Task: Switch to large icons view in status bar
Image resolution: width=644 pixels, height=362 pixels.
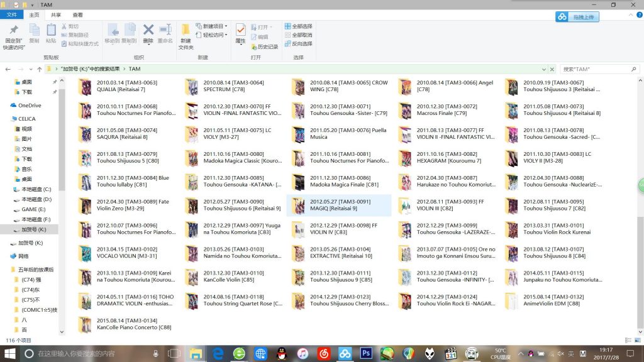Action: [638, 340]
